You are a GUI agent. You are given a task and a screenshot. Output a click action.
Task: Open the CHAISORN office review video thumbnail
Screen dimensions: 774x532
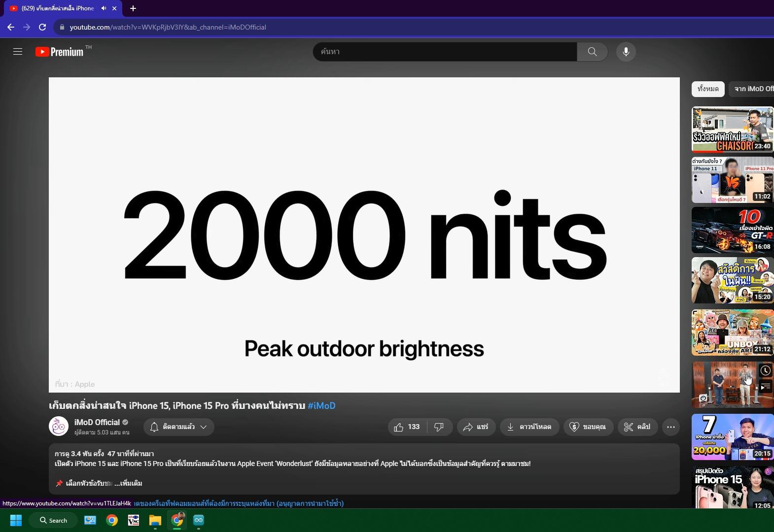click(733, 130)
